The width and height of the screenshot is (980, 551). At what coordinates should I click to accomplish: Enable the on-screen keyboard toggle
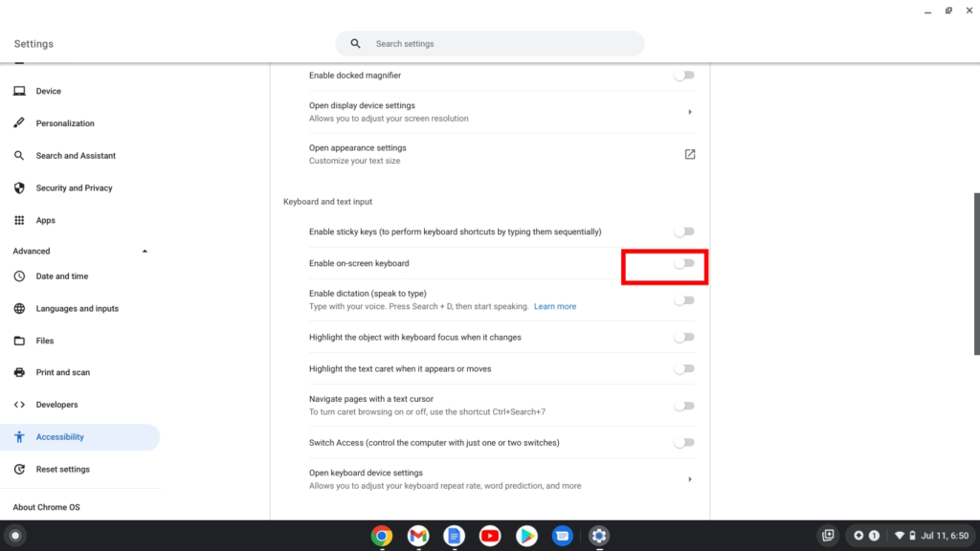pyautogui.click(x=683, y=263)
